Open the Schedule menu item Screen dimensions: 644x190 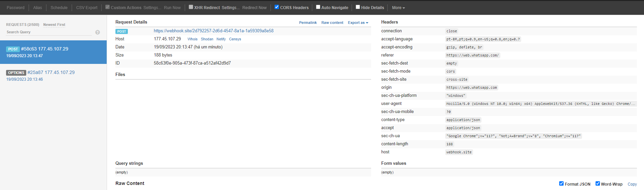pyautogui.click(x=59, y=8)
